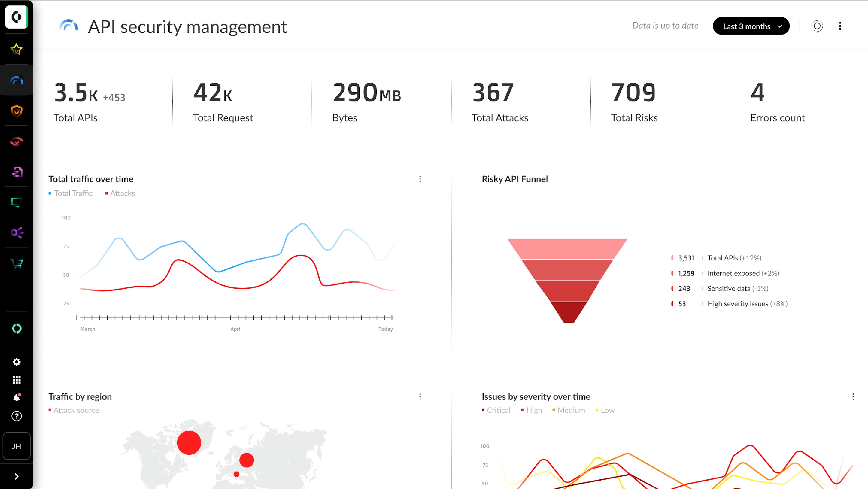Click the settings gear icon in sidebar
Screen dimensions: 868x489
coord(16,362)
